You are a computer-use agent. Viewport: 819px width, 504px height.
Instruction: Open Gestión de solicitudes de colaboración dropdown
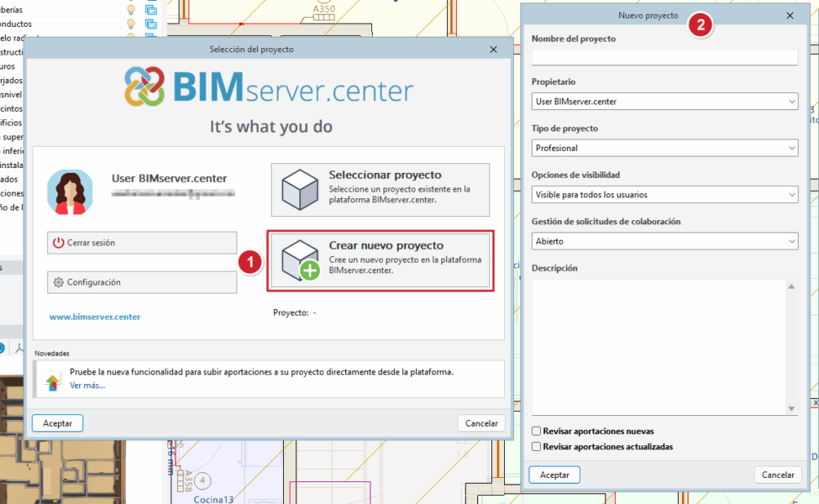tap(792, 242)
